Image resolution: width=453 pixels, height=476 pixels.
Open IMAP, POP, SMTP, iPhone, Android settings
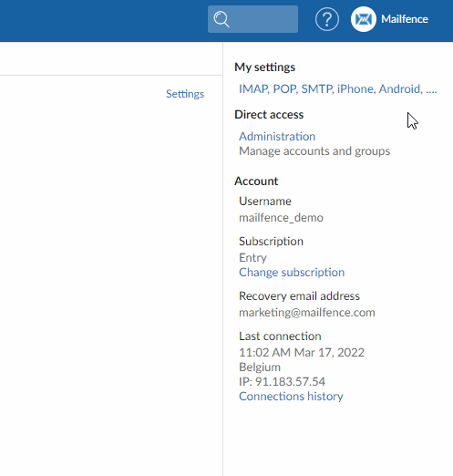tap(338, 89)
